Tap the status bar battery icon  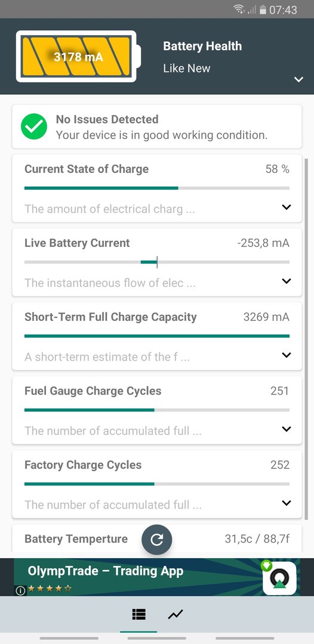click(263, 10)
